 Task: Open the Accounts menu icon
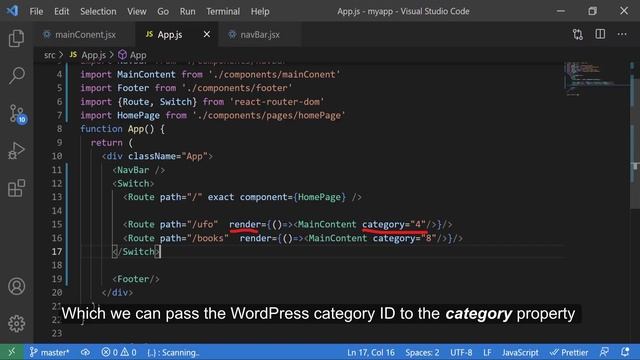(x=16, y=286)
